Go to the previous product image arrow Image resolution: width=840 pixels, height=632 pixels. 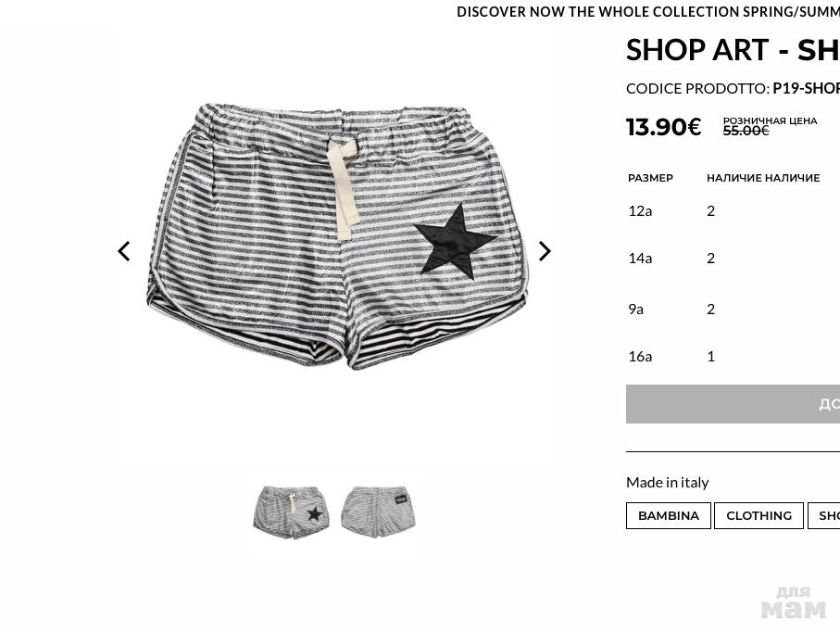point(124,251)
